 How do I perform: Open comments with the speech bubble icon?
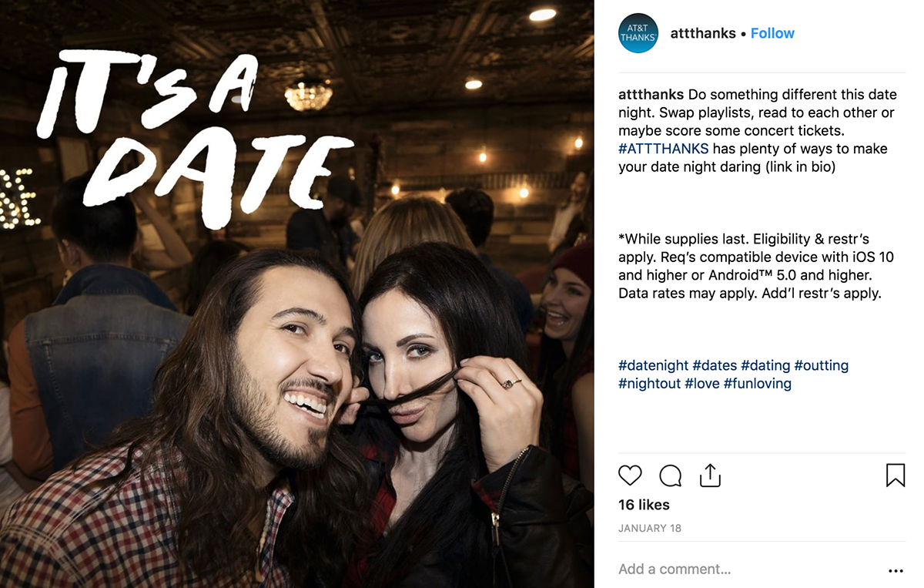point(671,475)
